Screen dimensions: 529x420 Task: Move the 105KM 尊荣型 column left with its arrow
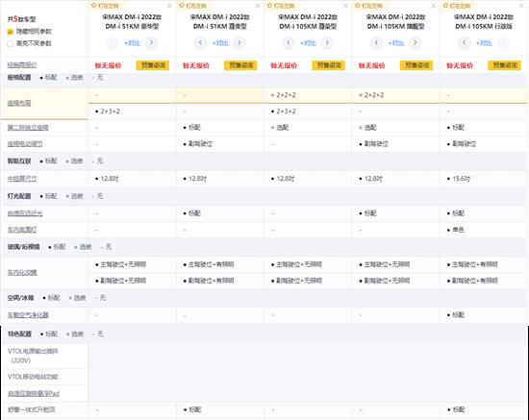pyautogui.click(x=289, y=43)
